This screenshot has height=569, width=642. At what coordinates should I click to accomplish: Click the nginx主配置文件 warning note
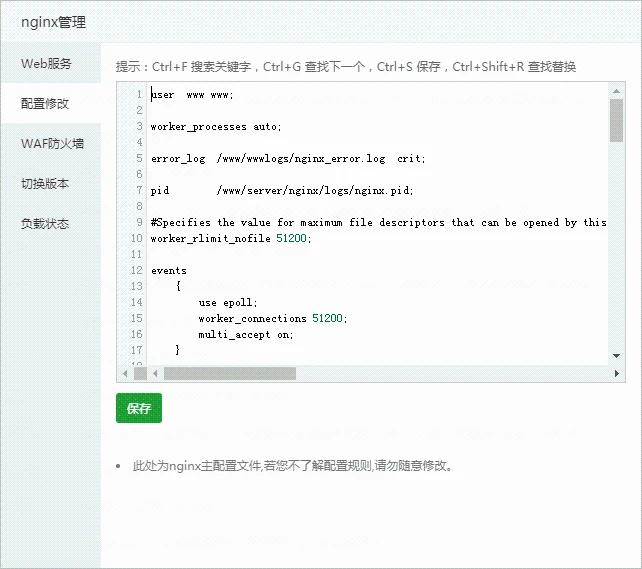click(x=292, y=466)
